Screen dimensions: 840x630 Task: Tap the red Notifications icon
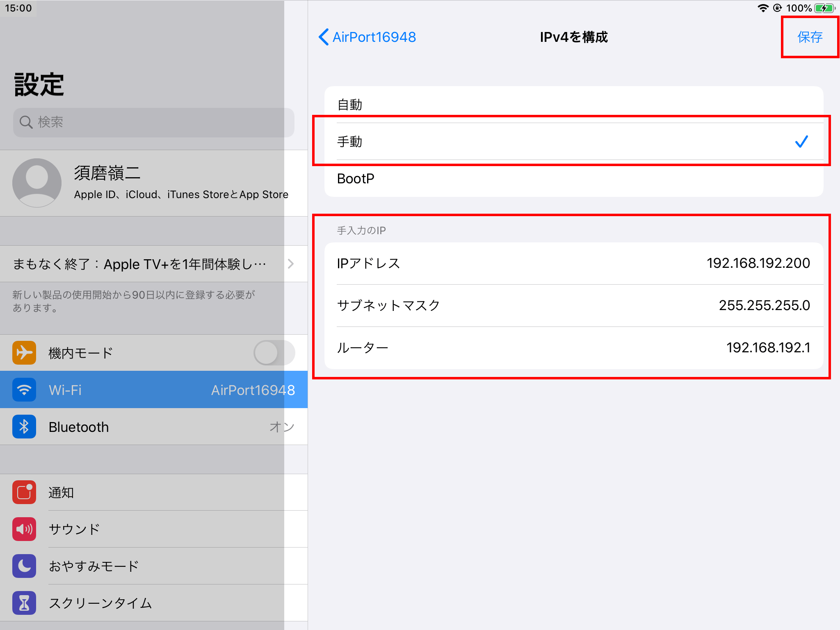coord(24,492)
